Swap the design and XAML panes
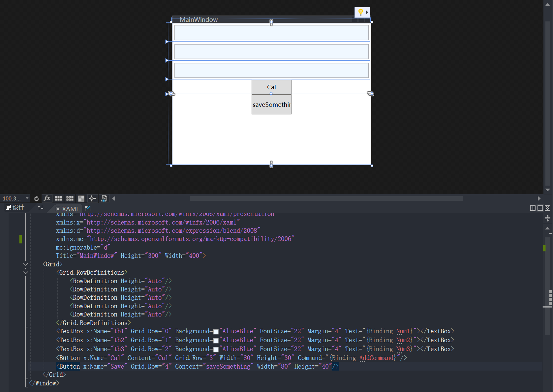 coord(41,208)
